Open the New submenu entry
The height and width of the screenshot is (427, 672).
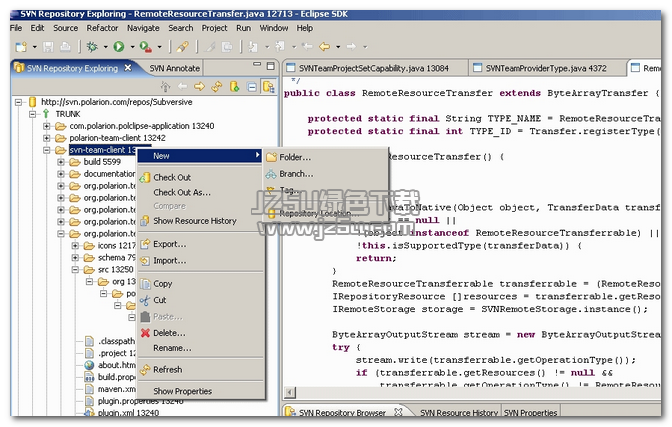click(x=201, y=156)
